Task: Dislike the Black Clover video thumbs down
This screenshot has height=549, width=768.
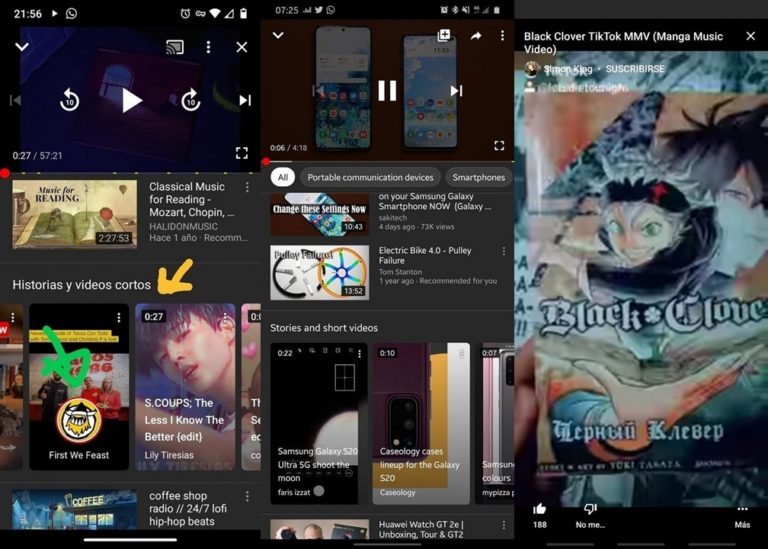Action: click(x=590, y=509)
